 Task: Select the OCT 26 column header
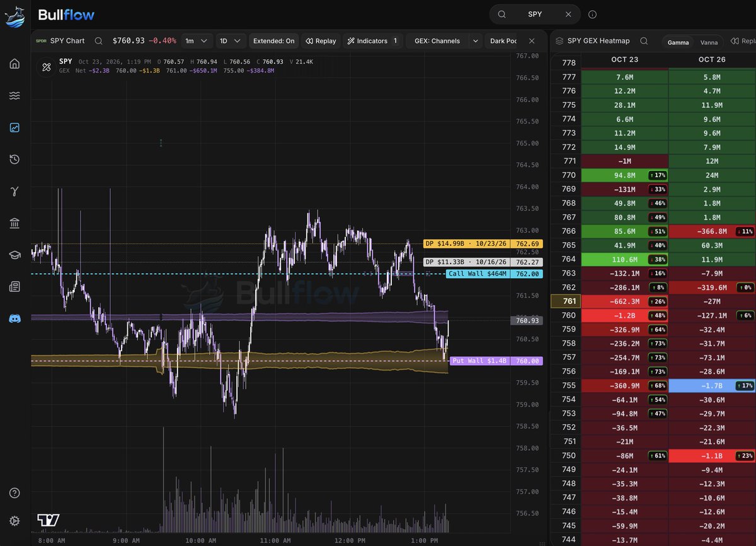coord(712,59)
